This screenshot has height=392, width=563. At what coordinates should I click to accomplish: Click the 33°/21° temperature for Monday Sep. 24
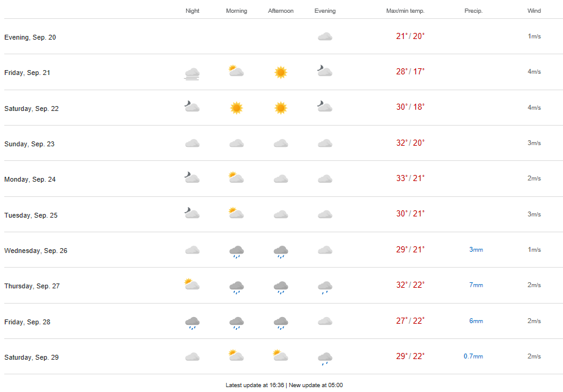pyautogui.click(x=410, y=179)
